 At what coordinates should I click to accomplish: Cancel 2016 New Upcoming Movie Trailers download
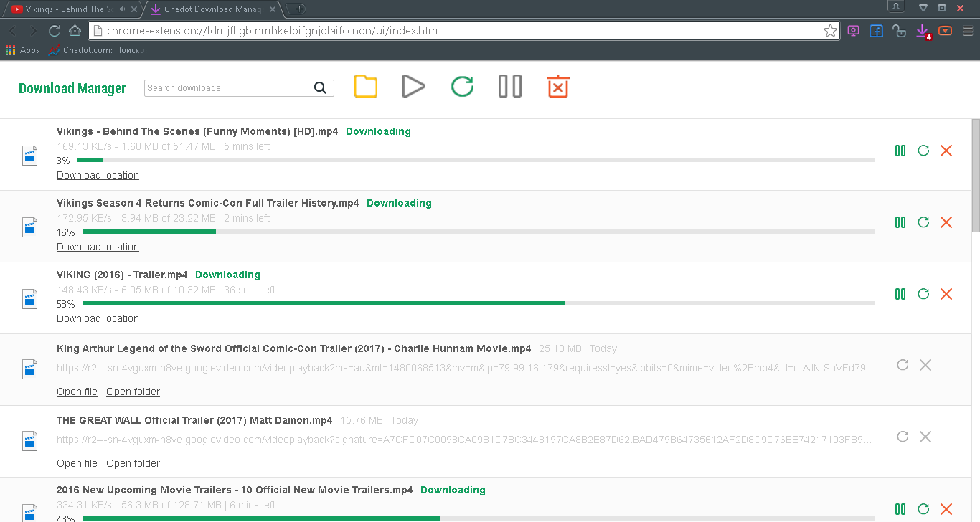tap(946, 509)
